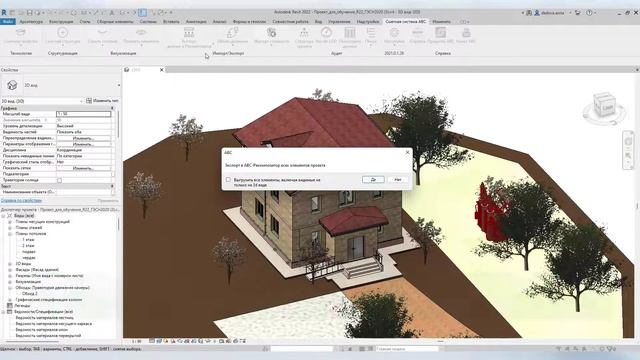Collapse the Планы потолков node
This screenshot has height=360, width=640.
tap(10, 234)
